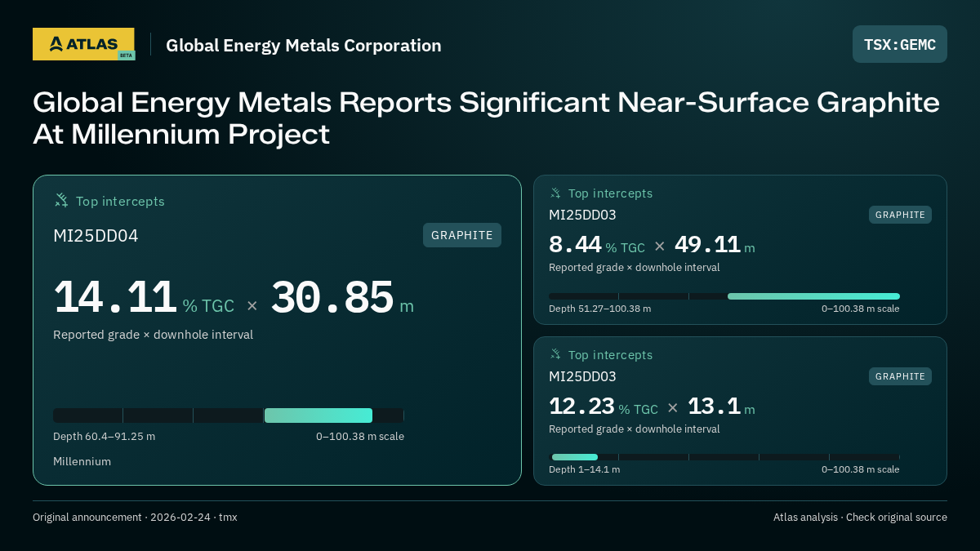The width and height of the screenshot is (980, 551).
Task: Click the 13.1 m interval value
Action: pos(721,407)
